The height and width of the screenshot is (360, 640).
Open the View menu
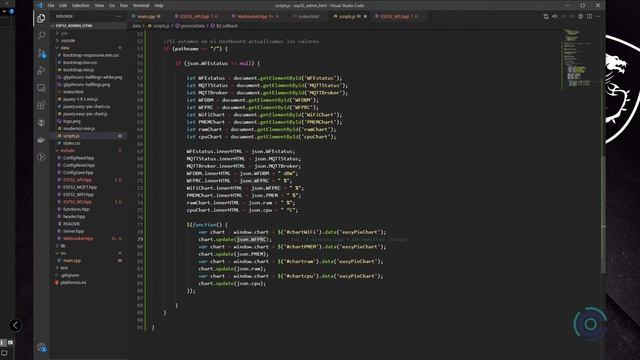(x=99, y=5)
